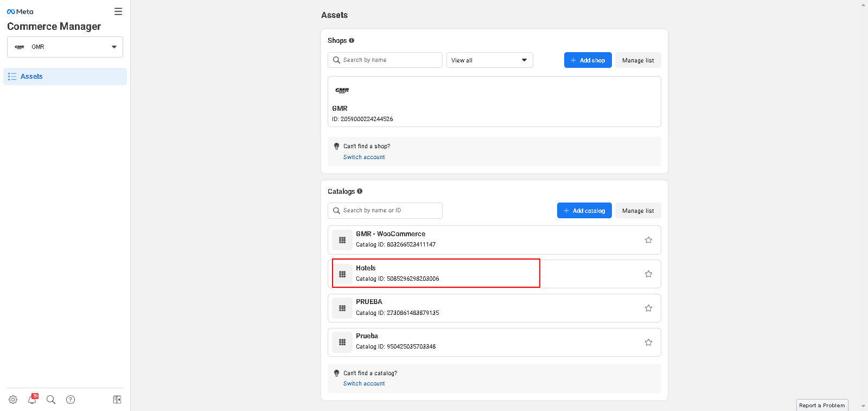Open the help question mark icon
The width and height of the screenshot is (868, 411).
click(x=71, y=400)
